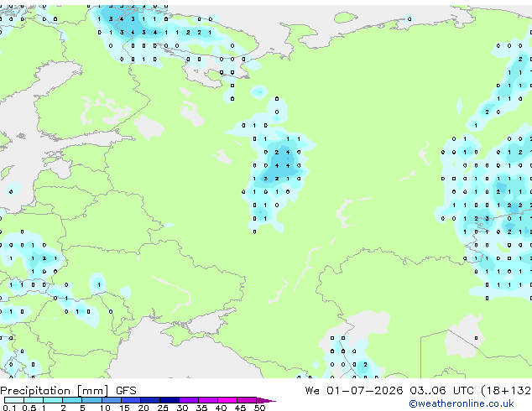Click the legend scale label '35'
The height and width of the screenshot is (411, 532).
201,408
